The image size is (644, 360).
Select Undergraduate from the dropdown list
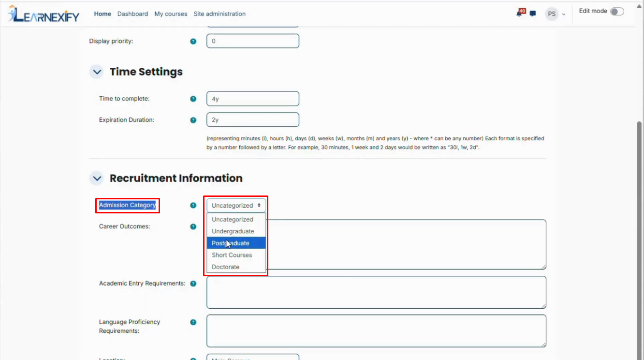click(x=236, y=231)
